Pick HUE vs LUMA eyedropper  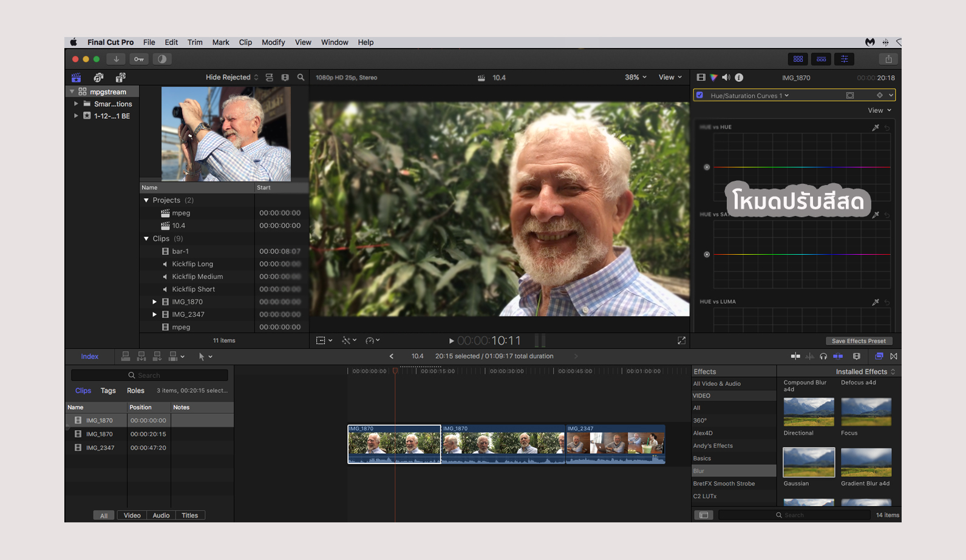pos(876,302)
